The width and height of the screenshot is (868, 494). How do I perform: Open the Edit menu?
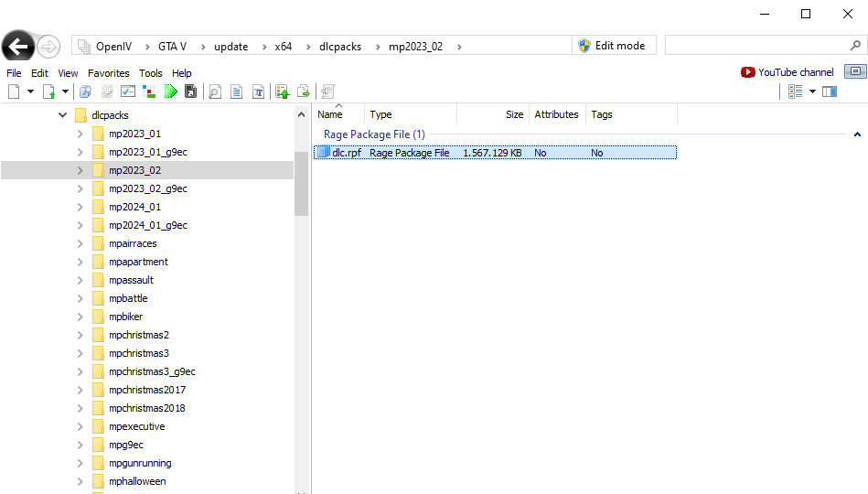(39, 73)
